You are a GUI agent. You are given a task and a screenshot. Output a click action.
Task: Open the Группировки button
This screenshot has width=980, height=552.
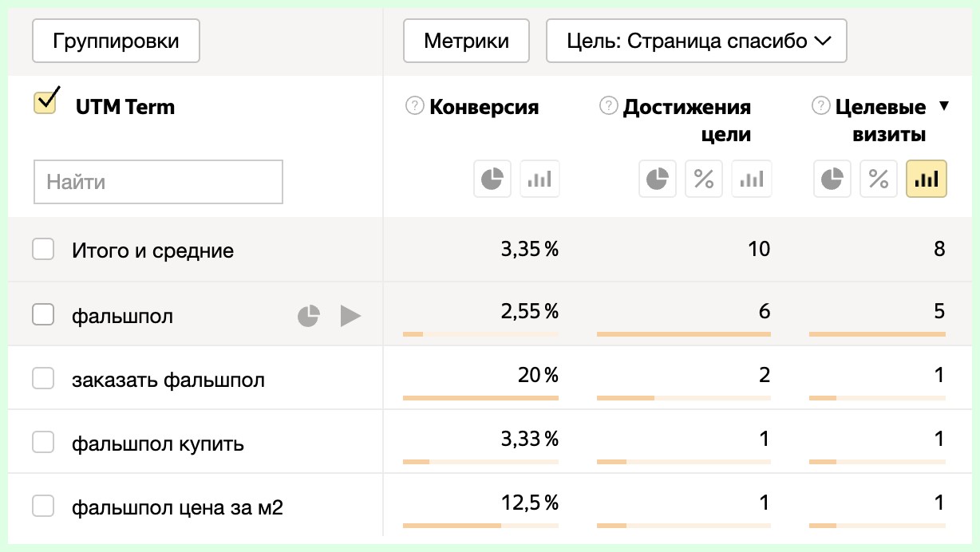[116, 41]
